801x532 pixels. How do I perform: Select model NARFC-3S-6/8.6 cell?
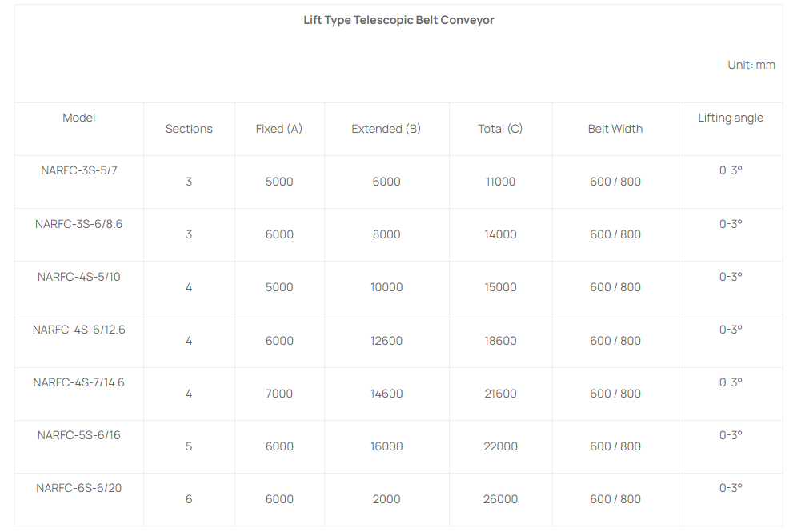79,224
